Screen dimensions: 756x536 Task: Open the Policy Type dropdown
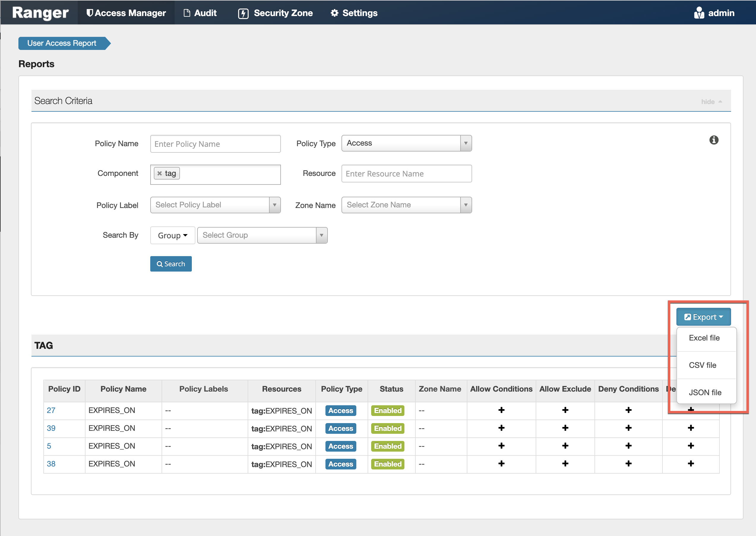pyautogui.click(x=407, y=143)
